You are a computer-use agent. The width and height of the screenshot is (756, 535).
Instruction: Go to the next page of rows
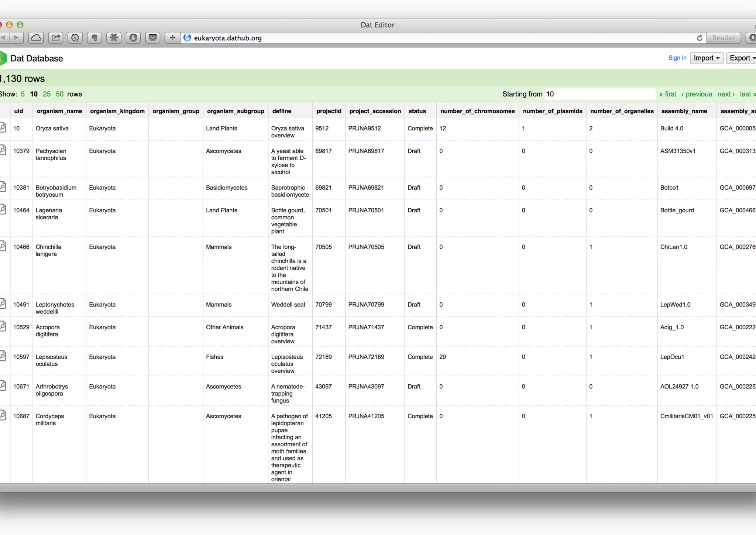pos(725,94)
